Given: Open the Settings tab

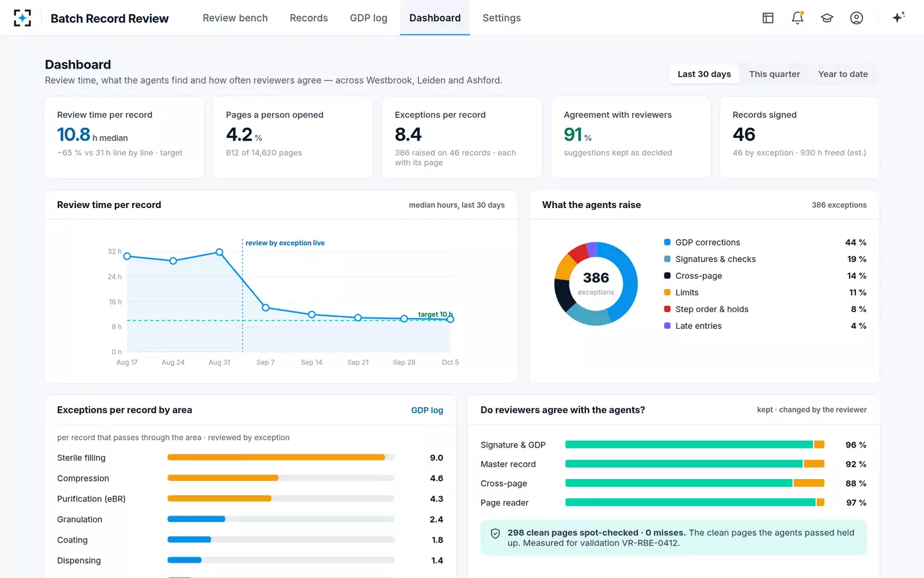Looking at the screenshot, I should tap(501, 18).
